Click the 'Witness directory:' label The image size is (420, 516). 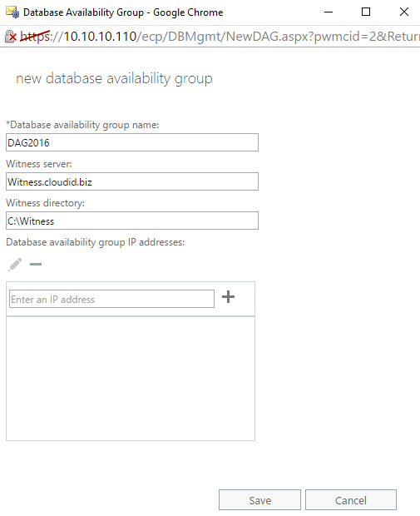[x=46, y=203]
